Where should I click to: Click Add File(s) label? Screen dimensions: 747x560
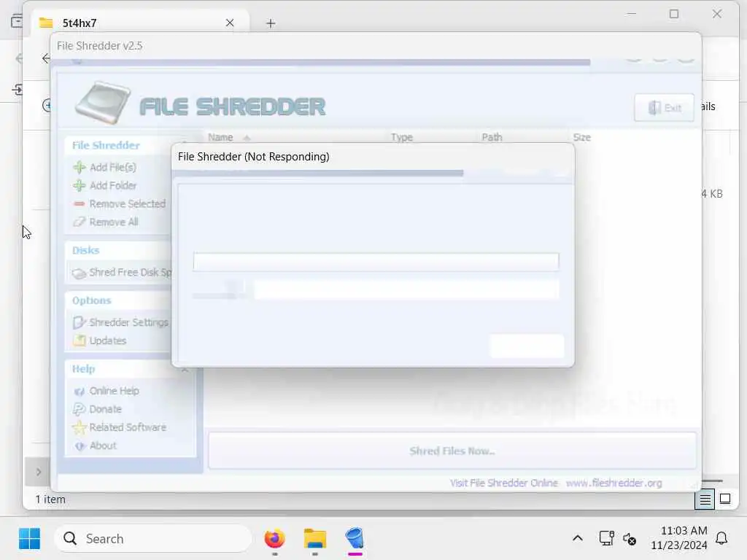[113, 167]
